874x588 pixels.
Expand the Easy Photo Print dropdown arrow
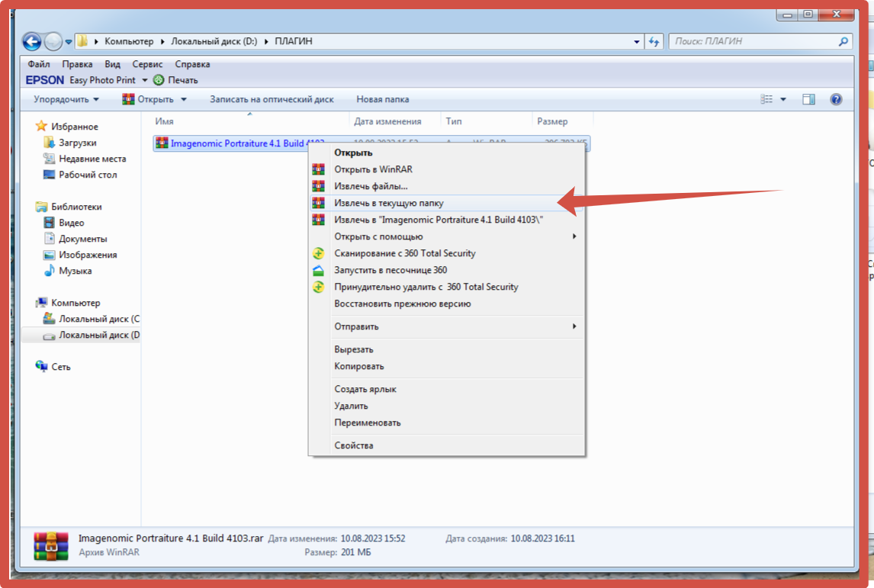tap(145, 80)
